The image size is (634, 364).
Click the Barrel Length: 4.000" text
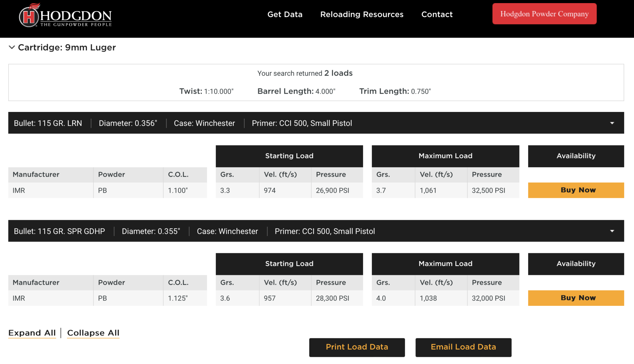pos(296,91)
